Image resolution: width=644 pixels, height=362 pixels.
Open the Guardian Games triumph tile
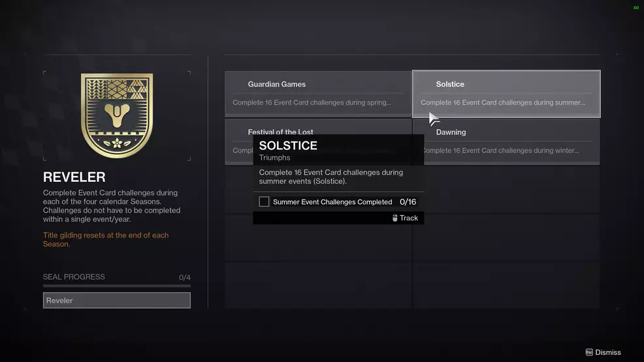pos(318,93)
